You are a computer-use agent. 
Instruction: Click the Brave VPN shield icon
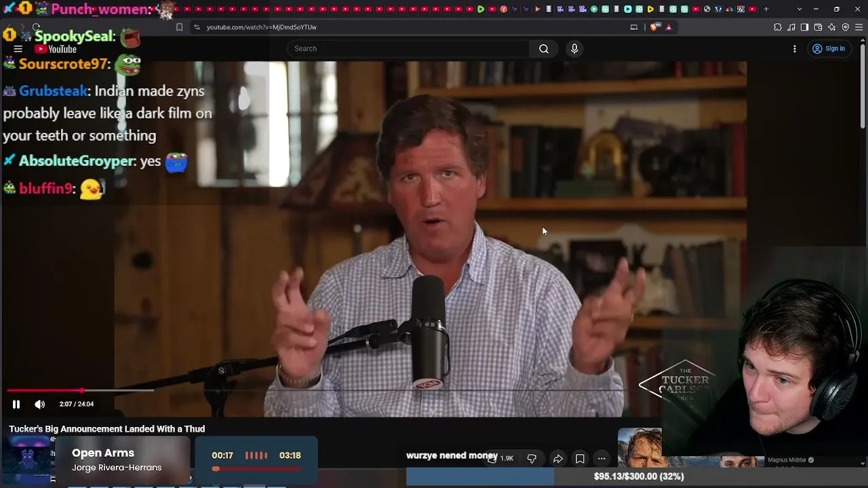click(x=846, y=27)
